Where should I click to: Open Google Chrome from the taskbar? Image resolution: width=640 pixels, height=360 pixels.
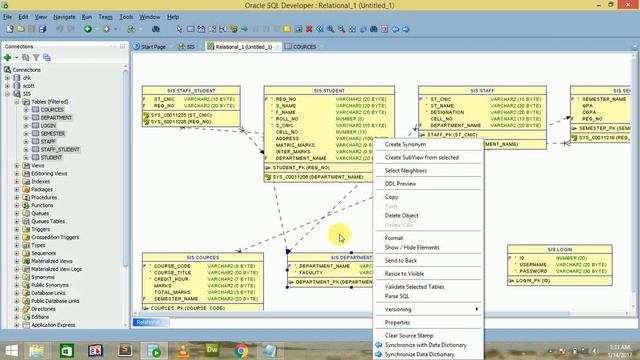tap(241, 351)
